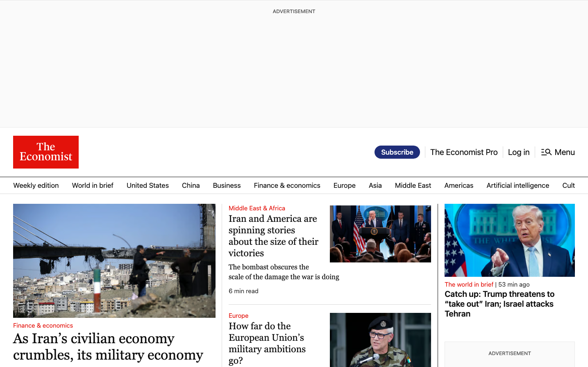This screenshot has height=367, width=588.
Task: Open World in brief nav item
Action: point(93,185)
